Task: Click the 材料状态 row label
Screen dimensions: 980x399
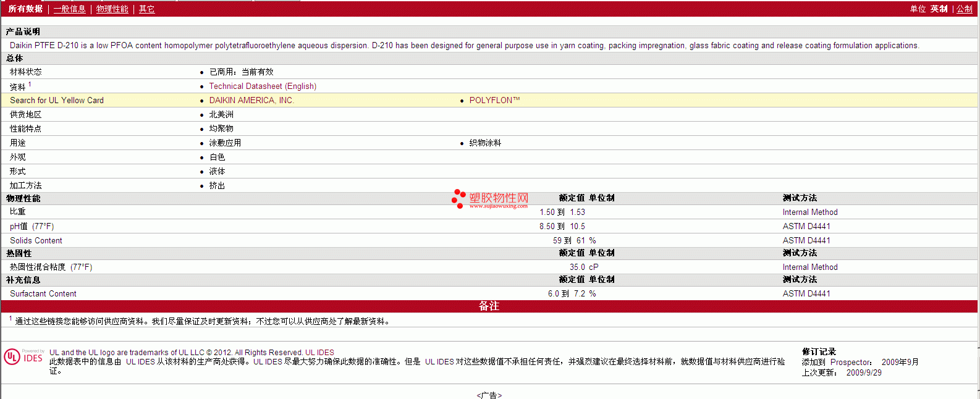Action: [26, 72]
